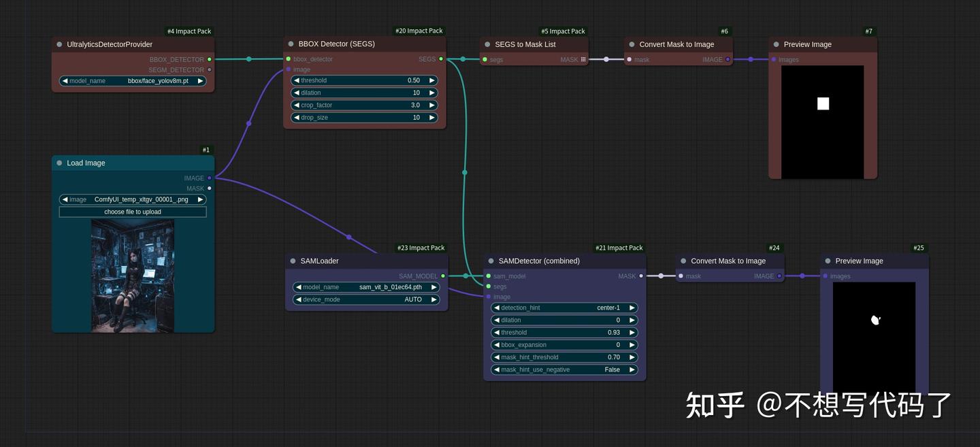Click the segs input port on SAMDetector (combined)

[488, 286]
